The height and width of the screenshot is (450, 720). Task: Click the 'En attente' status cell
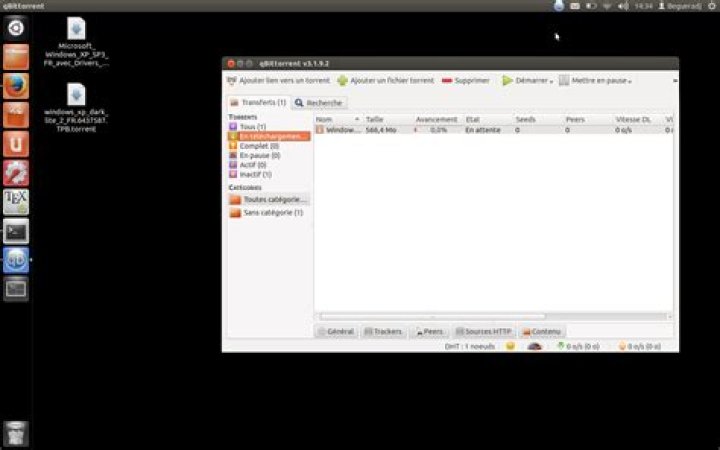pyautogui.click(x=483, y=130)
